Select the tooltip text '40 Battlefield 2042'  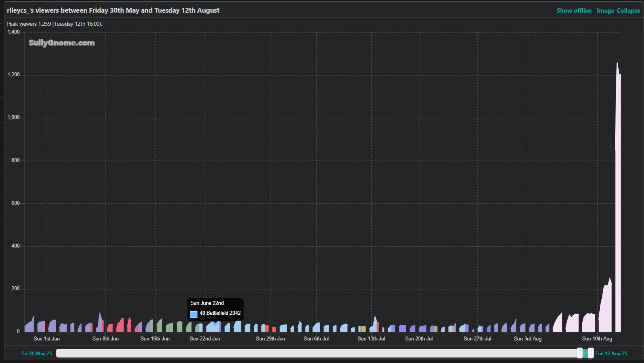220,313
